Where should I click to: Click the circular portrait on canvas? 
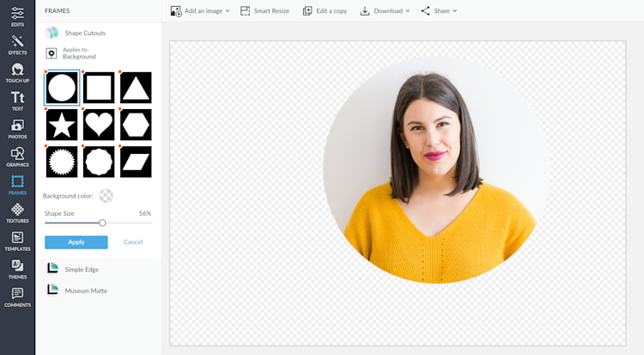(435, 169)
